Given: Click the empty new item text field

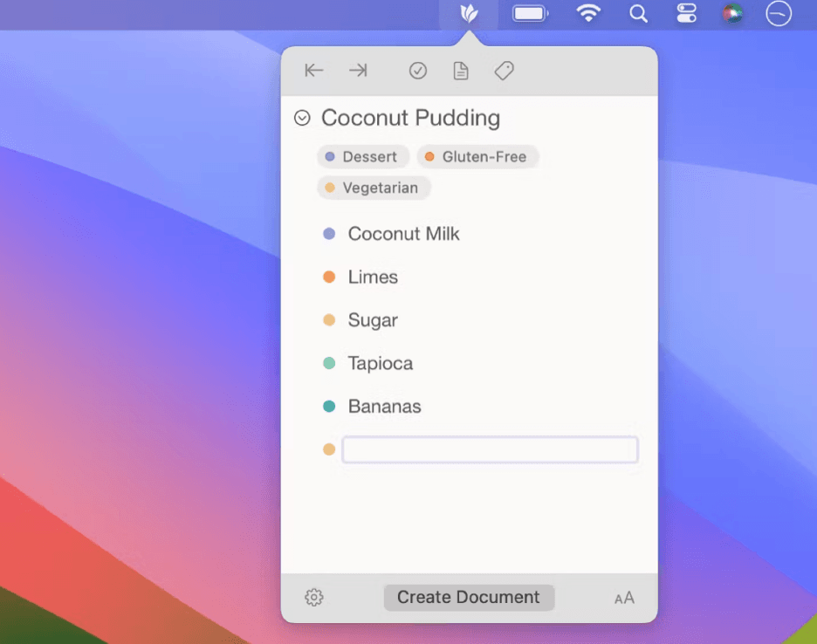Looking at the screenshot, I should pos(490,450).
